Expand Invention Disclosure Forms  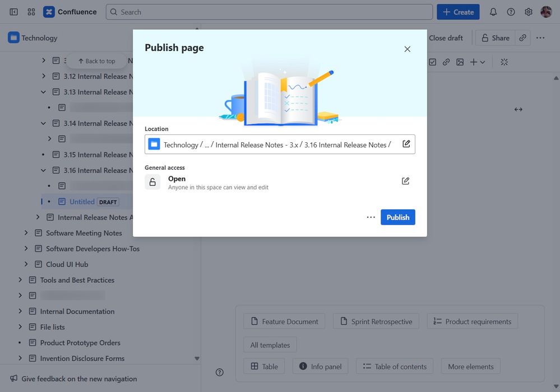pyautogui.click(x=20, y=358)
